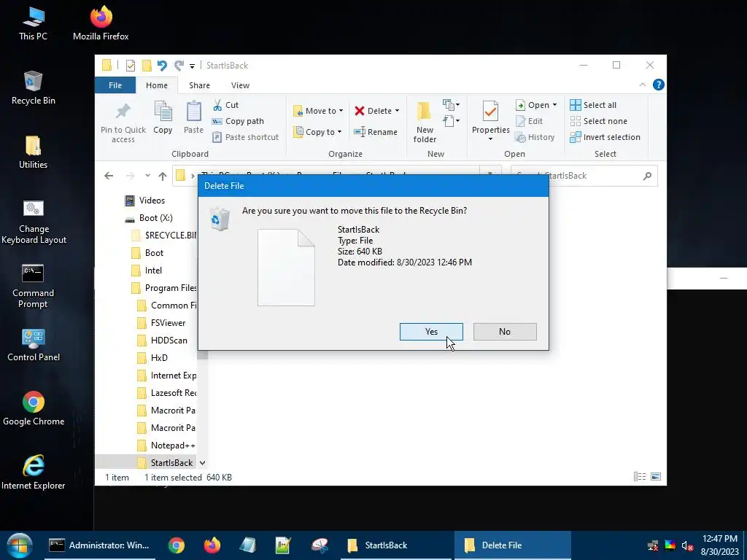This screenshot has height=560, width=747.
Task: Click the Edit ribbon button
Action: (x=530, y=121)
